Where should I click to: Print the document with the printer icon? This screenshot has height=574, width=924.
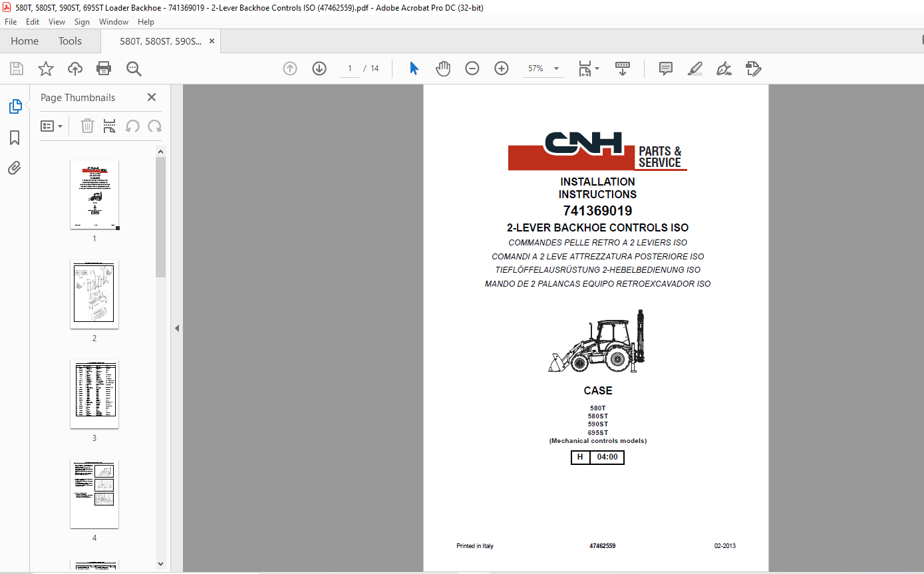coord(104,69)
